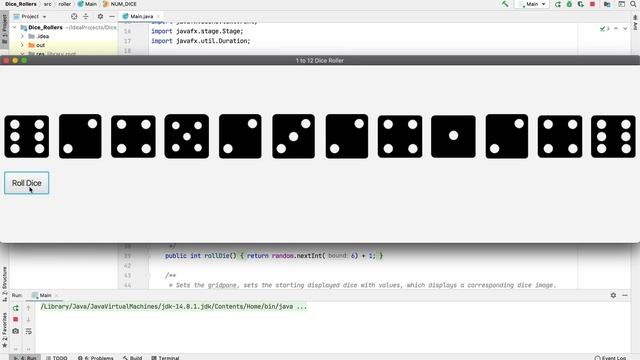Open Project Structure icon in top toolbar

pyautogui.click(x=607, y=4)
